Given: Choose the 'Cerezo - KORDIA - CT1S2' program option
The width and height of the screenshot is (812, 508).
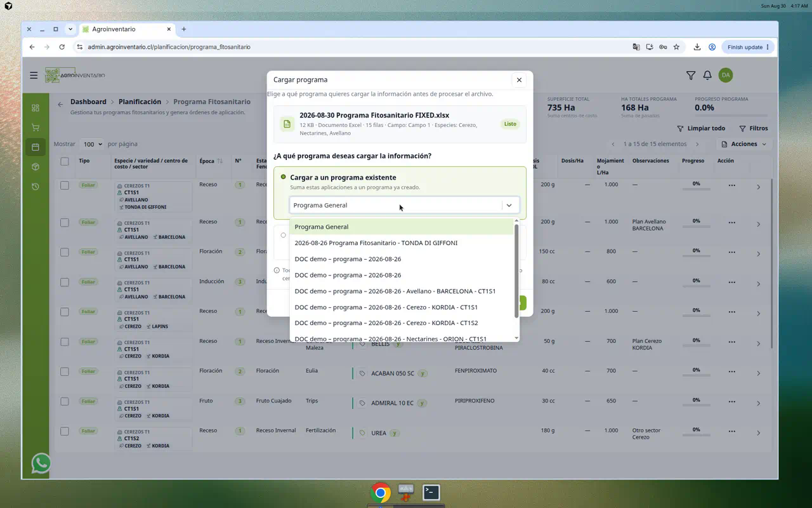Looking at the screenshot, I should click(402, 323).
